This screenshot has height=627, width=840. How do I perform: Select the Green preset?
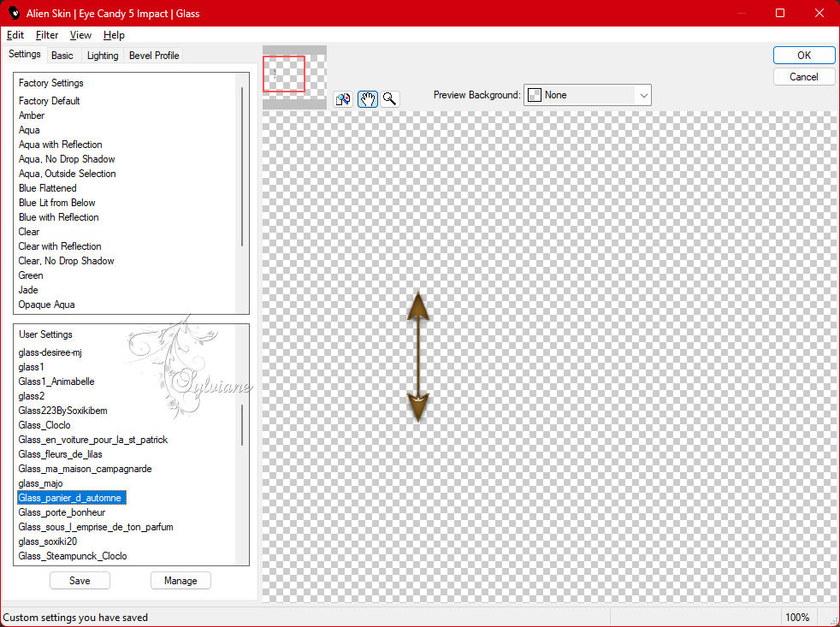click(x=31, y=275)
